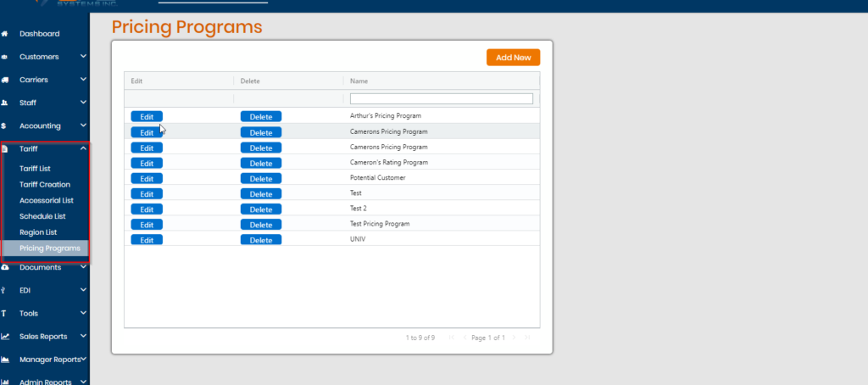
Task: Open the Tariff Creation page
Action: click(x=45, y=185)
